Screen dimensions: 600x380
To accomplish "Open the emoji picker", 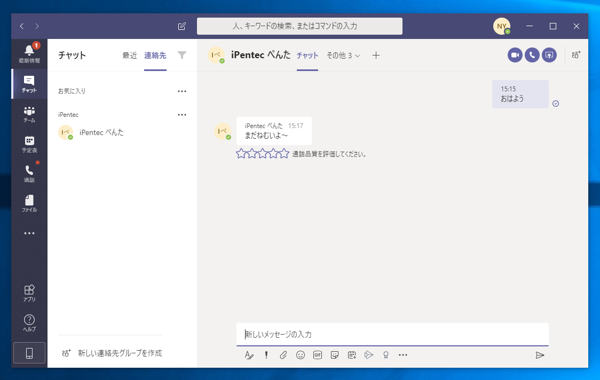I will (x=300, y=355).
